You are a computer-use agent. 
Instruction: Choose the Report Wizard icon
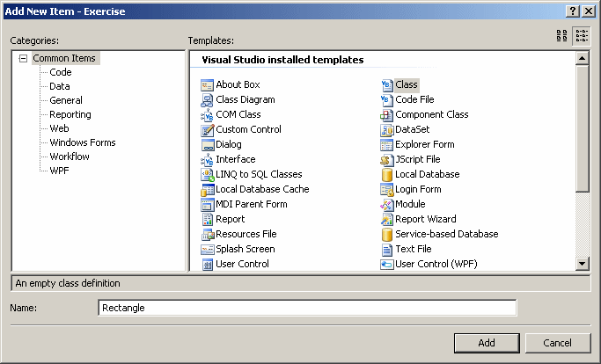pyautogui.click(x=387, y=219)
